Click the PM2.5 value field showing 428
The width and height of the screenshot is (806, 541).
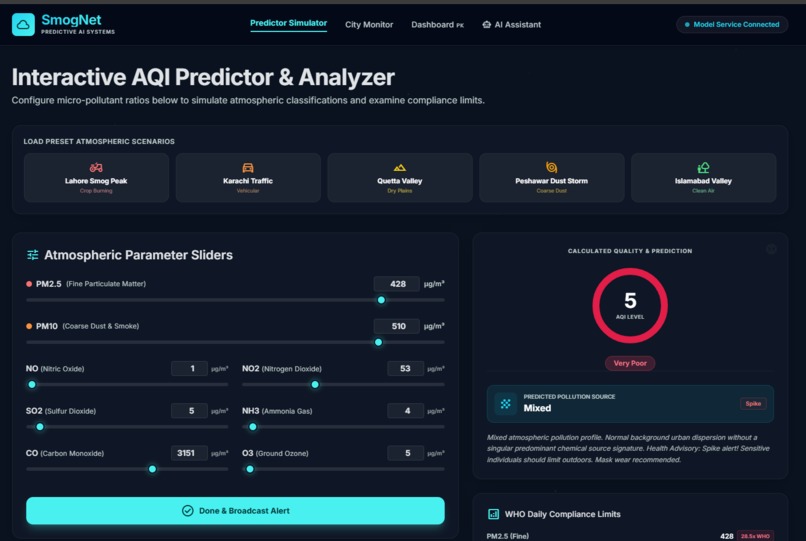coord(396,284)
